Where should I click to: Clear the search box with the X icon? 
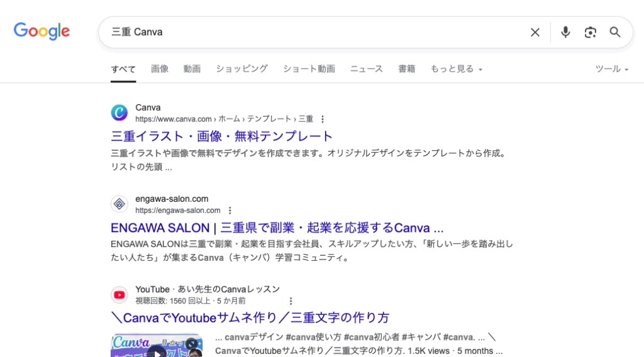(x=535, y=33)
